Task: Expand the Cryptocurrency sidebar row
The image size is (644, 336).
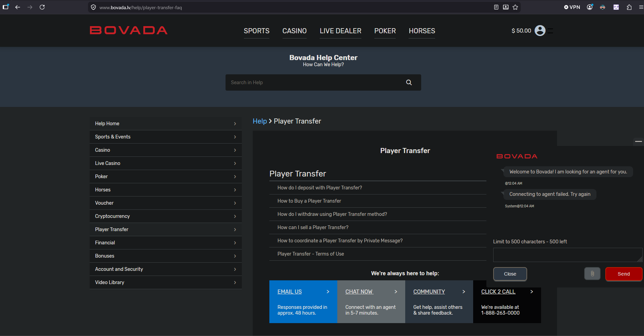Action: click(x=166, y=216)
